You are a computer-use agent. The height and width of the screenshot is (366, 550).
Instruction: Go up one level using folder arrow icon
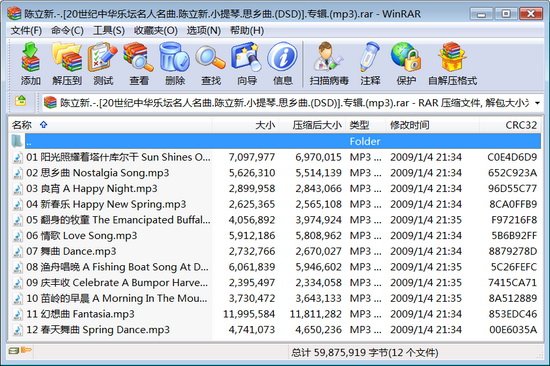click(x=21, y=101)
